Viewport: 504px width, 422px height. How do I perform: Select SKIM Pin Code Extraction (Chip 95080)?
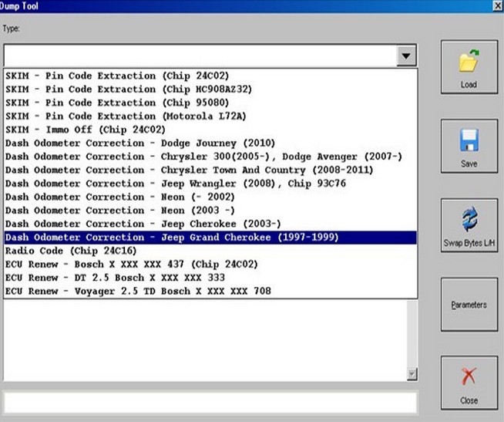(x=210, y=103)
